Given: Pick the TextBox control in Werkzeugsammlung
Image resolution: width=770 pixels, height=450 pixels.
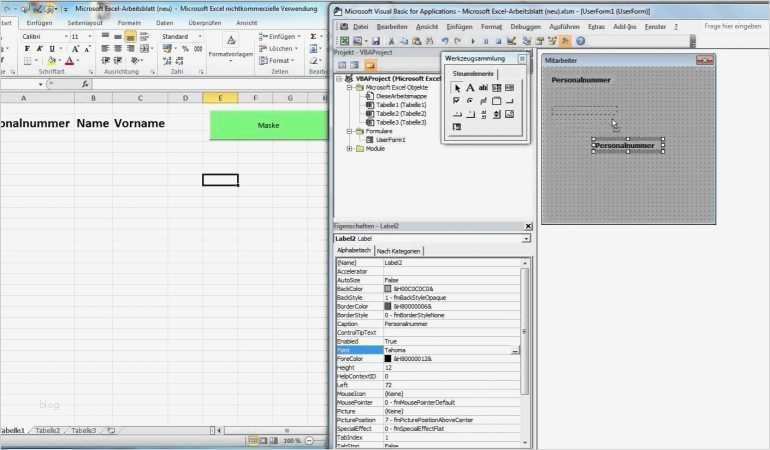Looking at the screenshot, I should [483, 88].
